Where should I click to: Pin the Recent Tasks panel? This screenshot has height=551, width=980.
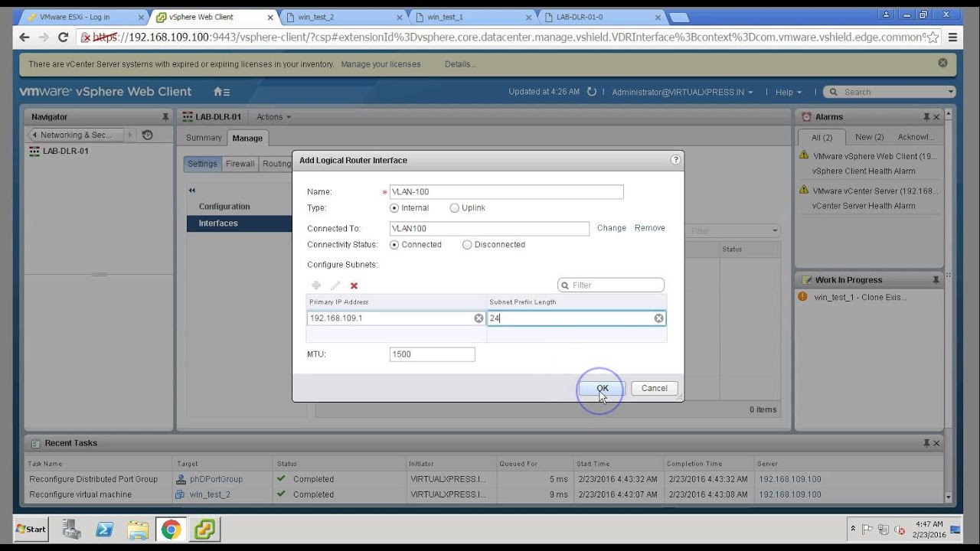[927, 443]
